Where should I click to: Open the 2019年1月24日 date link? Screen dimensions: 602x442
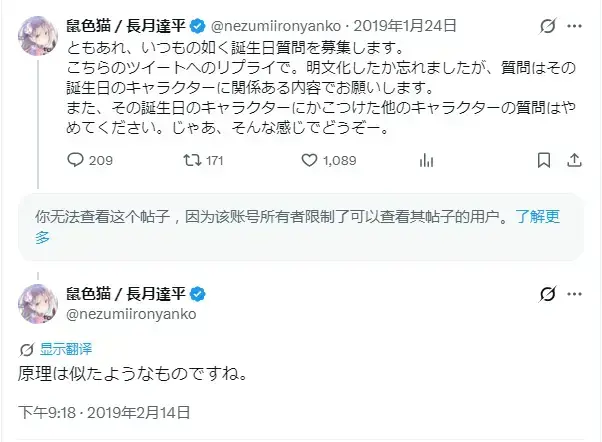coord(405,26)
